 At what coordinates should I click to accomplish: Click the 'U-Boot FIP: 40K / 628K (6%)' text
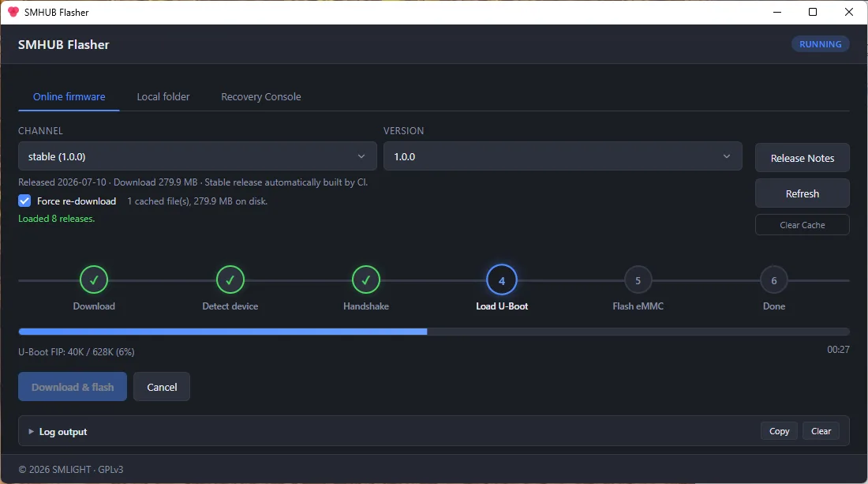77,351
